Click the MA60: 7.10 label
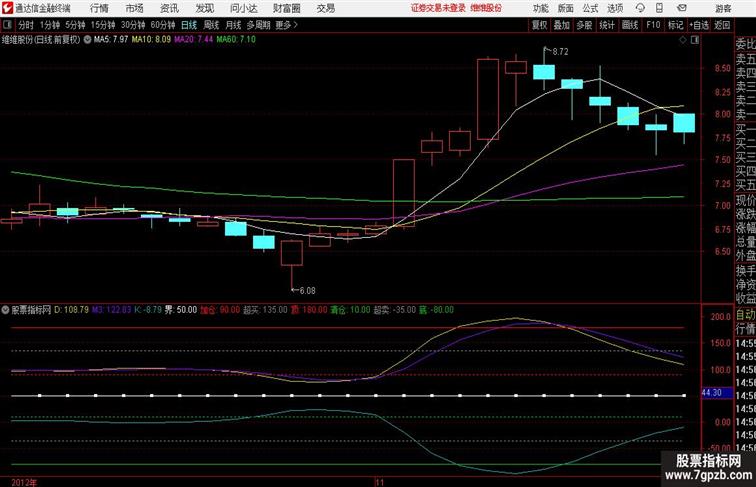Image resolution: width=756 pixels, height=487 pixels. 236,40
